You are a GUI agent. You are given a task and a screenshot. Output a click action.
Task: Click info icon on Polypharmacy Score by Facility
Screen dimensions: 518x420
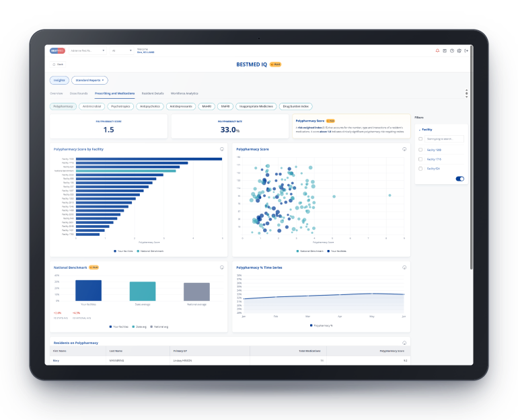222,149
